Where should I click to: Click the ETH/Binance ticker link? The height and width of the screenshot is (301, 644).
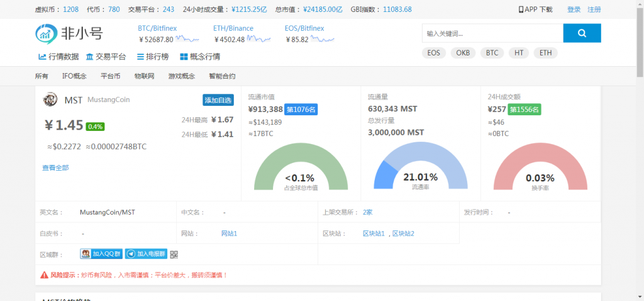coord(233,28)
